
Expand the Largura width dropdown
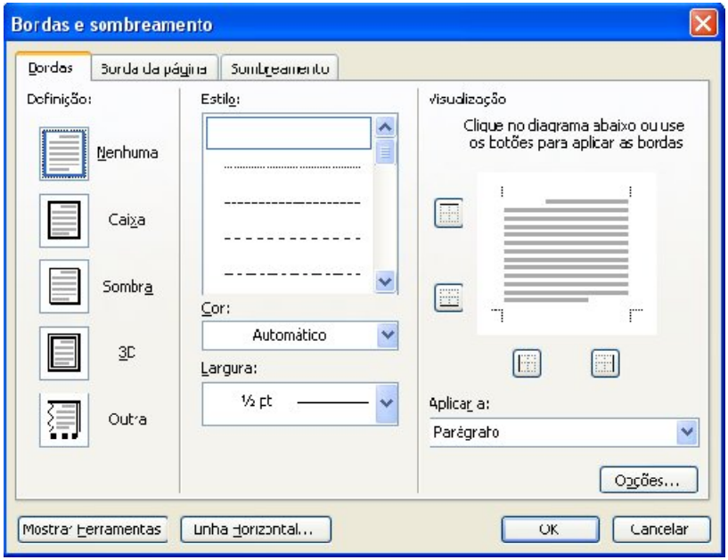(385, 402)
